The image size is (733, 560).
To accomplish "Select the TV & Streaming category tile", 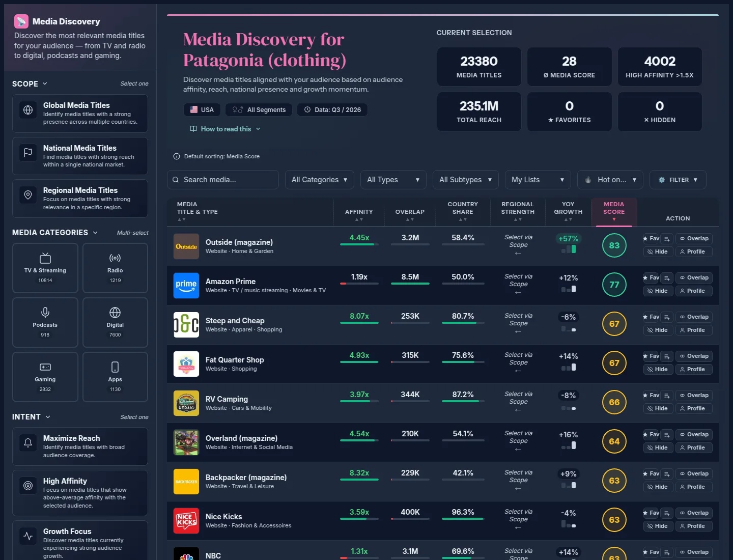I will pos(45,268).
